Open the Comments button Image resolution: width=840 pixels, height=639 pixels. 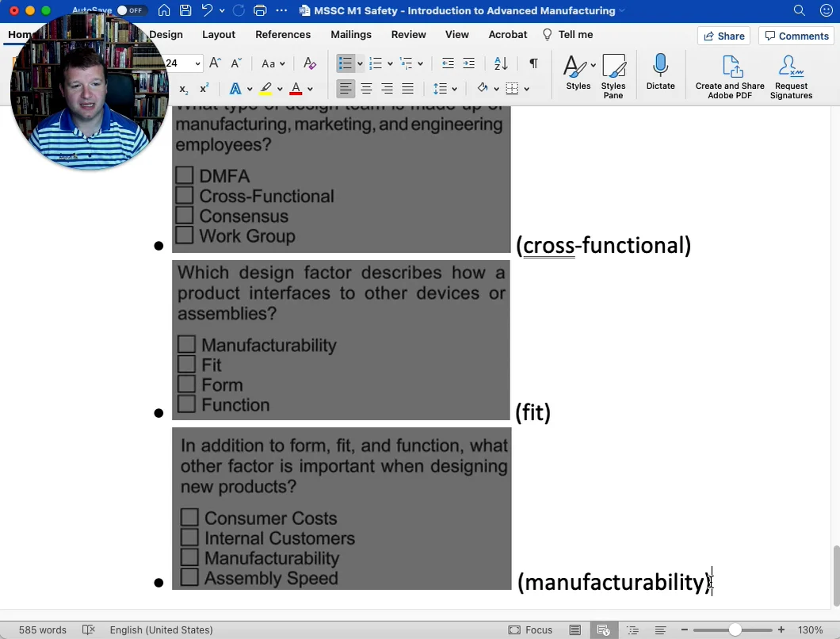(x=796, y=36)
